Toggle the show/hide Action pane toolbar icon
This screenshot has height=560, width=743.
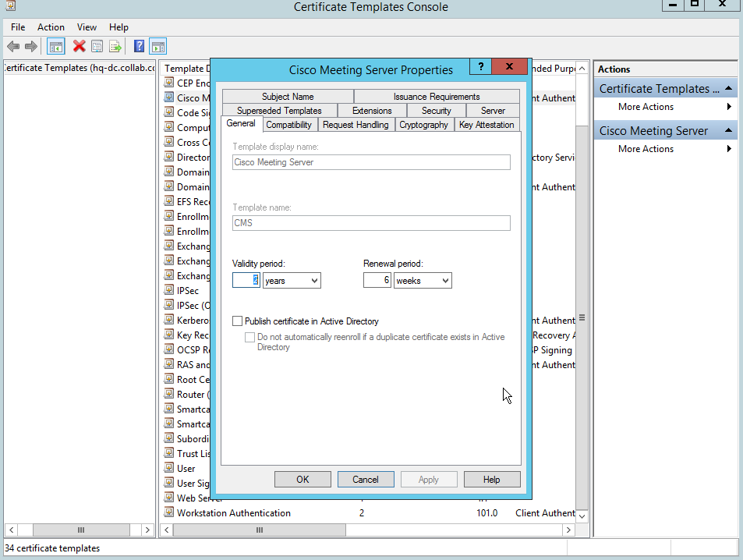pos(158,47)
